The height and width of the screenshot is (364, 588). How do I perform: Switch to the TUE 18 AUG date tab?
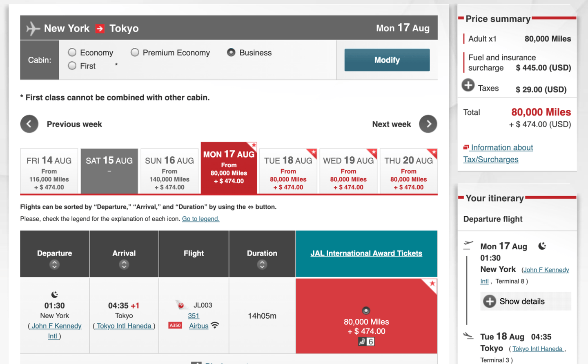click(x=288, y=171)
